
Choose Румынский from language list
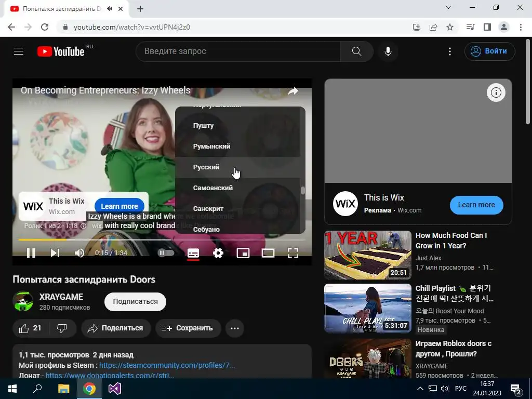(x=237, y=146)
